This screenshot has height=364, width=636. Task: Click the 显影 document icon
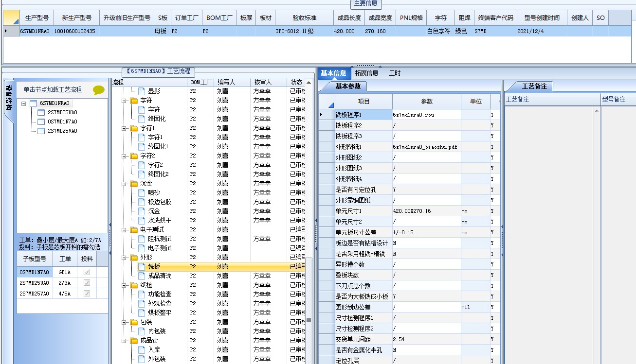click(x=142, y=91)
